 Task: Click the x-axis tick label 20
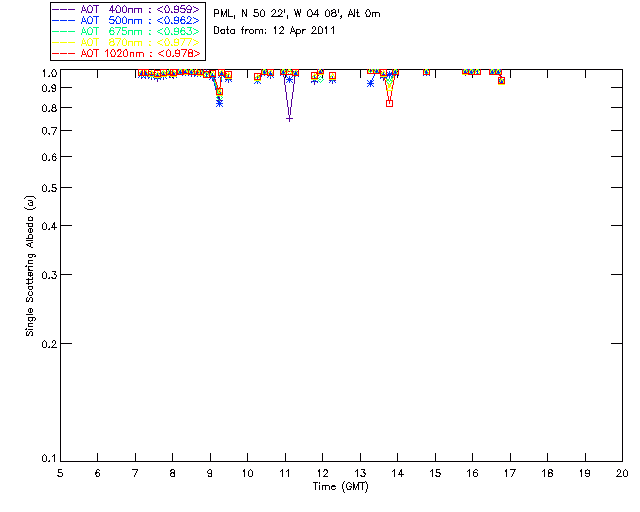click(622, 473)
